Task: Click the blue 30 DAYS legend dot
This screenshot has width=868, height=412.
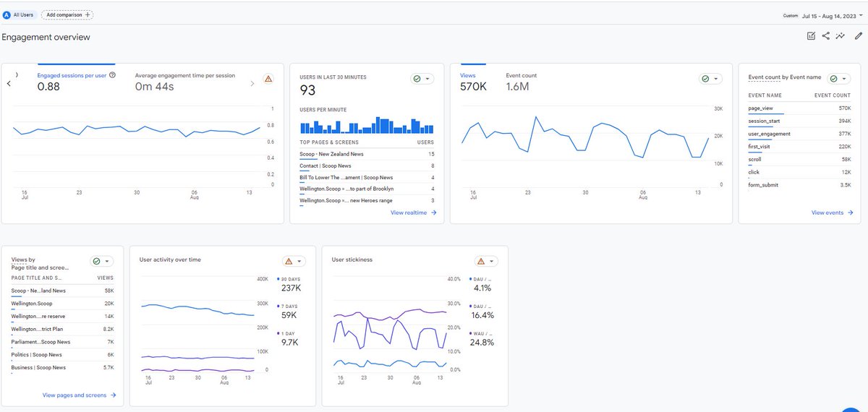Action: 278,280
